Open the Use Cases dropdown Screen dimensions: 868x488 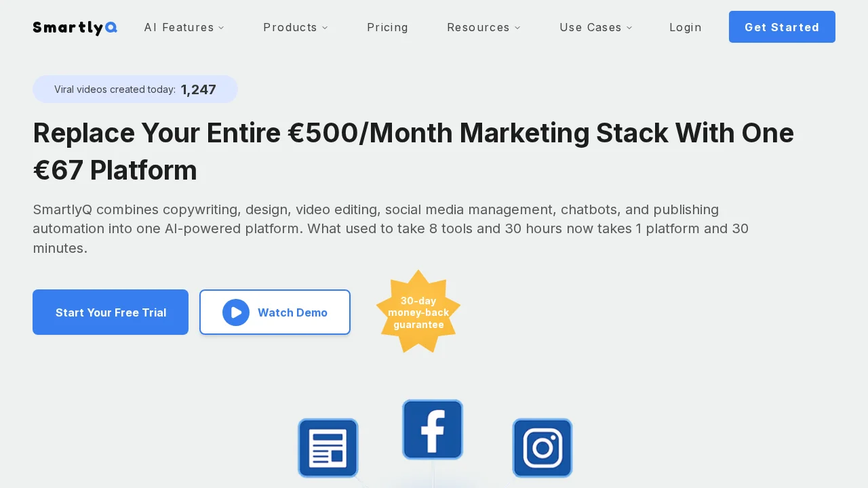pos(595,27)
